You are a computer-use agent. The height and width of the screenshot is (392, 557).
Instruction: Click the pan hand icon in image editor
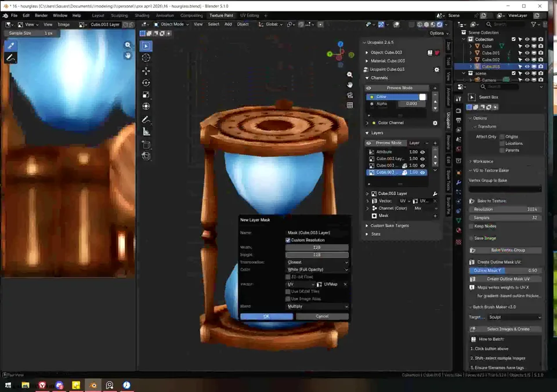[x=128, y=56]
